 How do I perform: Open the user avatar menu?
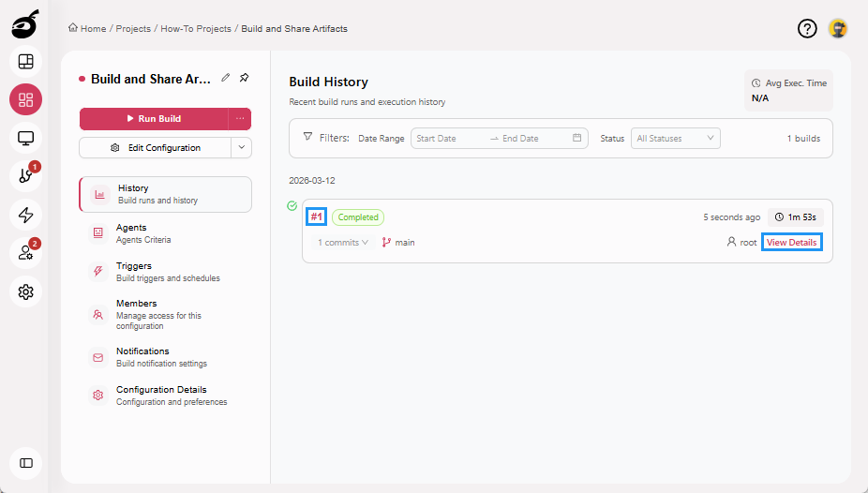(838, 28)
